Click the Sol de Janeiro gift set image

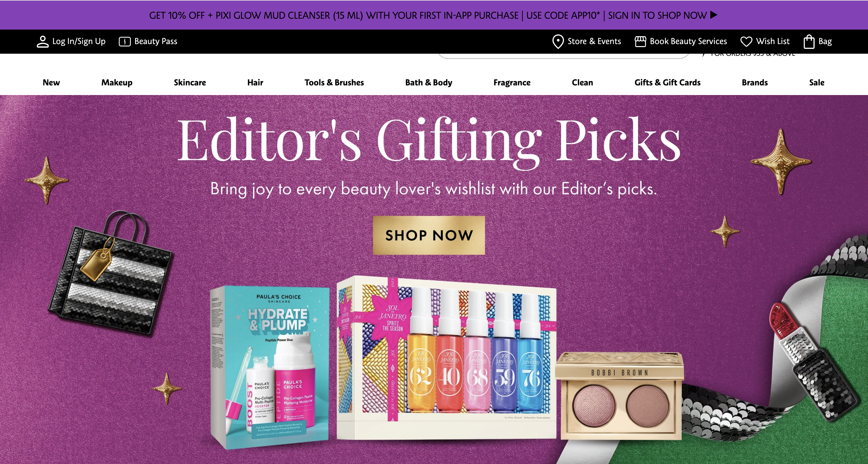click(446, 358)
